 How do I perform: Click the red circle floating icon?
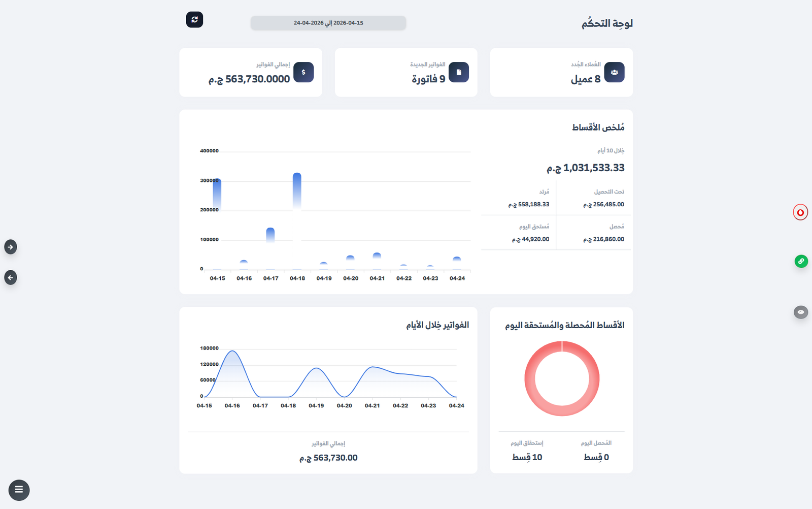(800, 212)
